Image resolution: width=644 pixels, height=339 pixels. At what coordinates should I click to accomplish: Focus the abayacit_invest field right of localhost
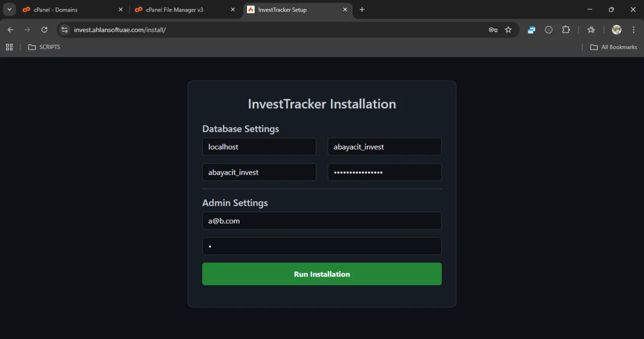(x=384, y=147)
